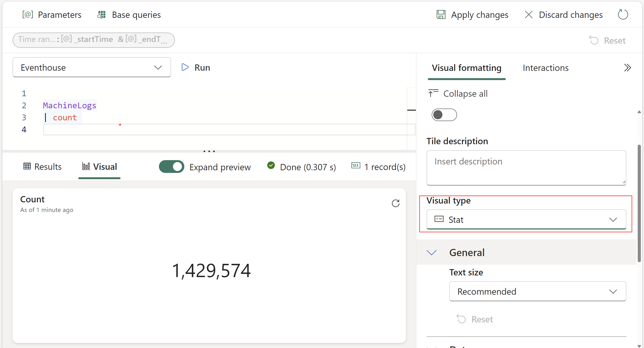Screen dimensions: 644x348
Task: Run the query with the play icon
Action: point(185,67)
